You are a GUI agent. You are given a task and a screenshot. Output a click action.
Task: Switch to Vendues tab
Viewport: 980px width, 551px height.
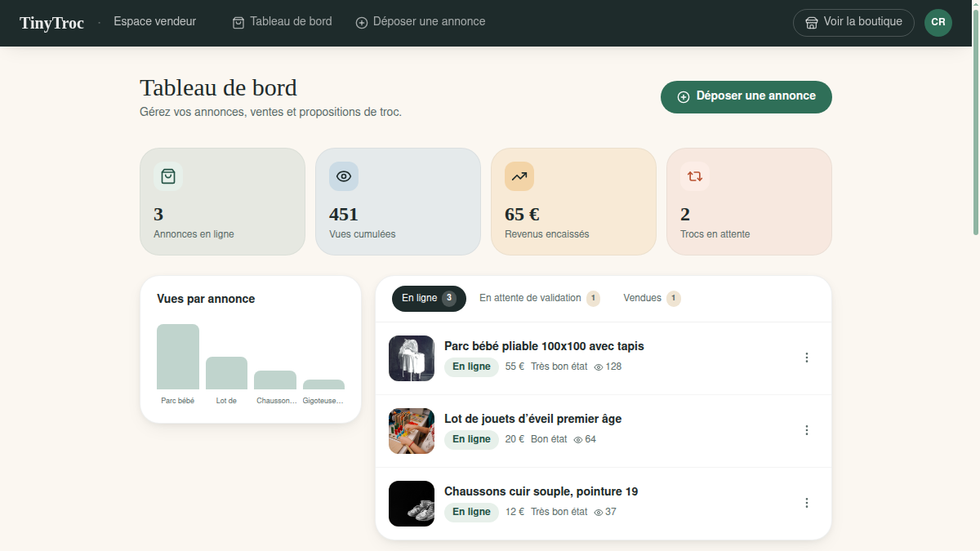[x=652, y=299]
